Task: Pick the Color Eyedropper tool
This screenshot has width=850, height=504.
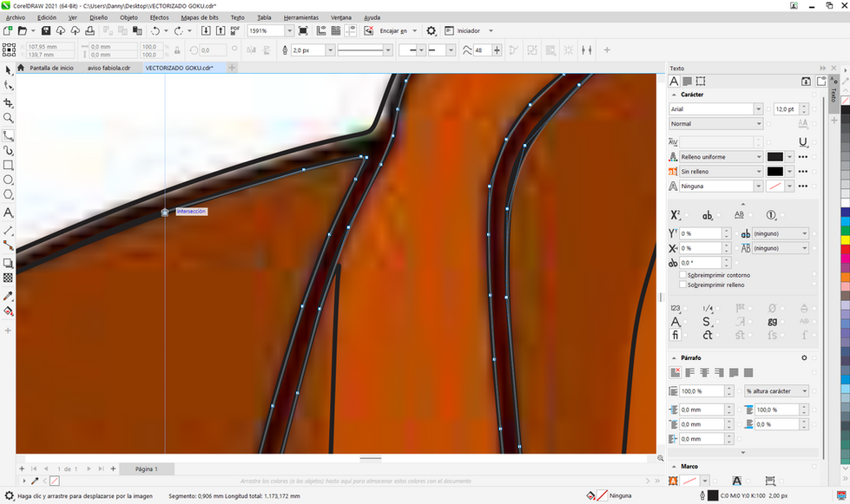Action: (x=8, y=296)
